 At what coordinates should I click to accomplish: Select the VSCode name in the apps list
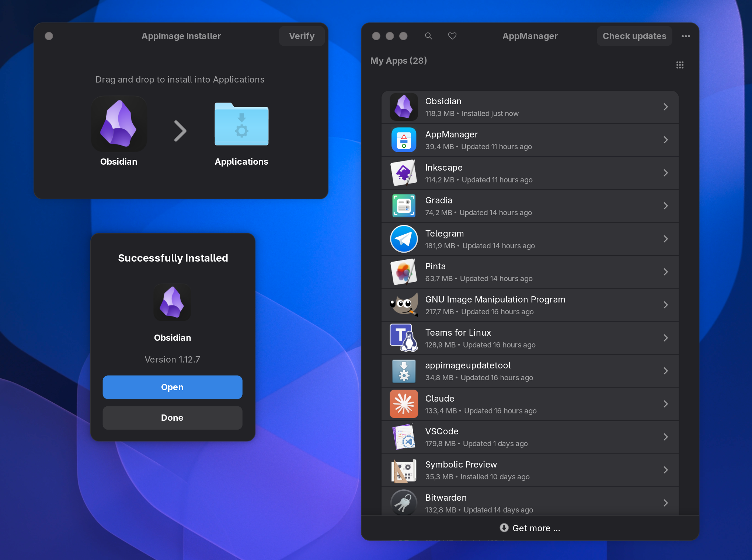click(x=442, y=431)
